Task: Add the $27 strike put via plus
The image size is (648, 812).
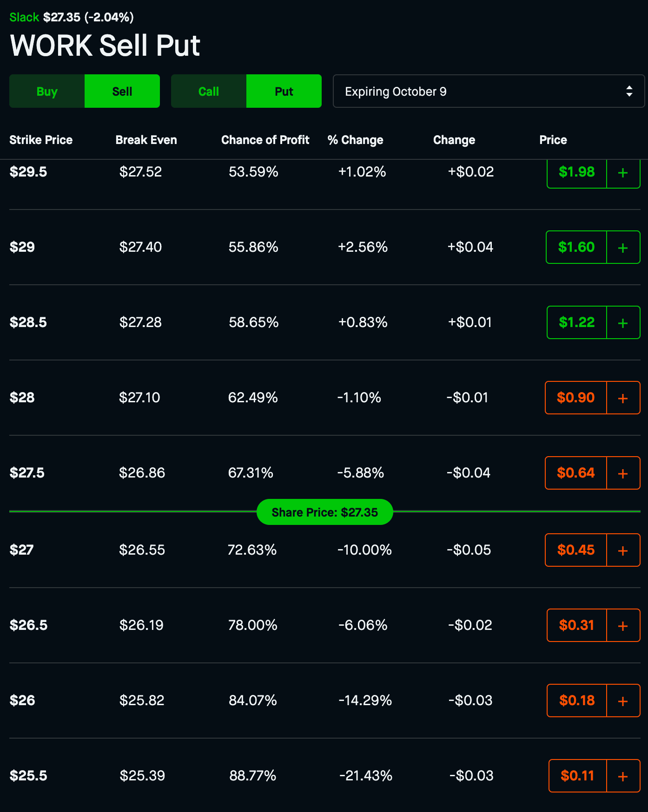Action: pos(623,550)
